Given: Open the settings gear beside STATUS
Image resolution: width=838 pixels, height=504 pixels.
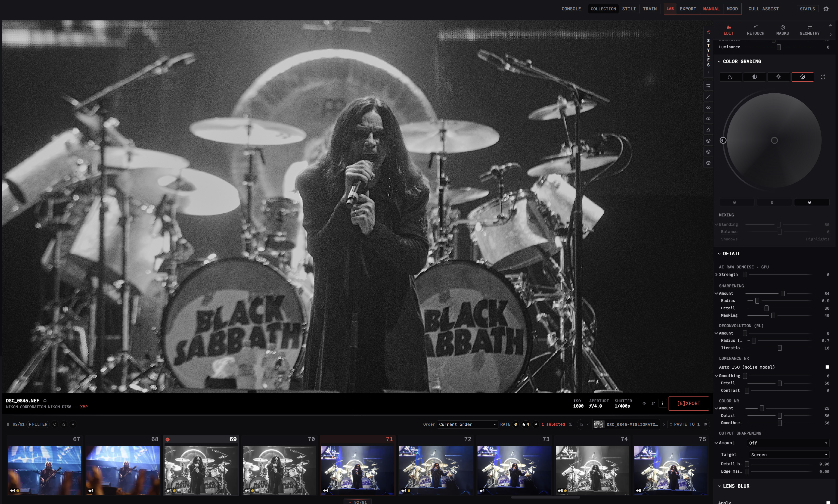Looking at the screenshot, I should coord(826,9).
